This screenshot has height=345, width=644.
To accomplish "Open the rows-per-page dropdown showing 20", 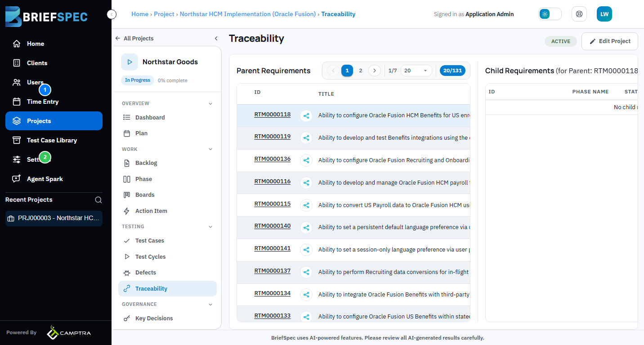I will tap(416, 71).
